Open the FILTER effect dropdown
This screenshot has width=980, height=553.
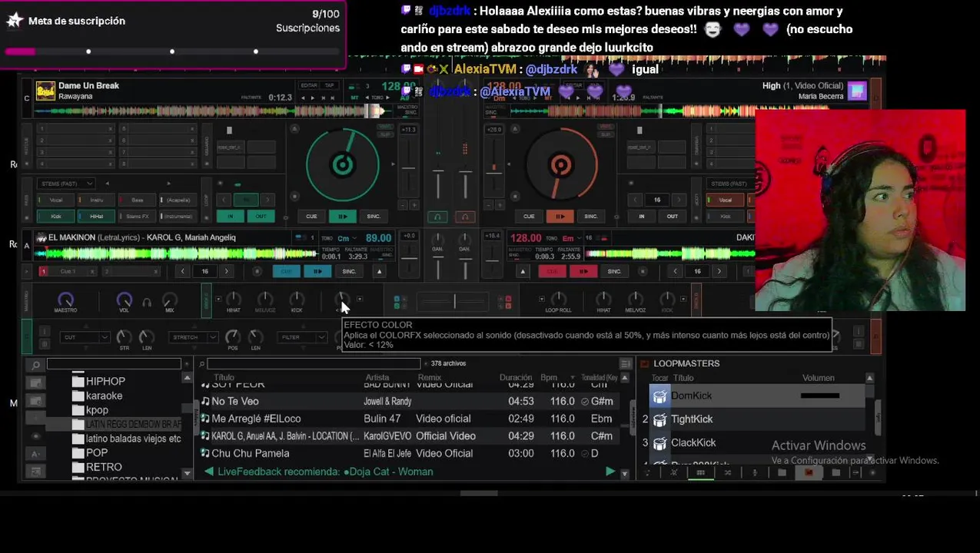[x=303, y=337]
